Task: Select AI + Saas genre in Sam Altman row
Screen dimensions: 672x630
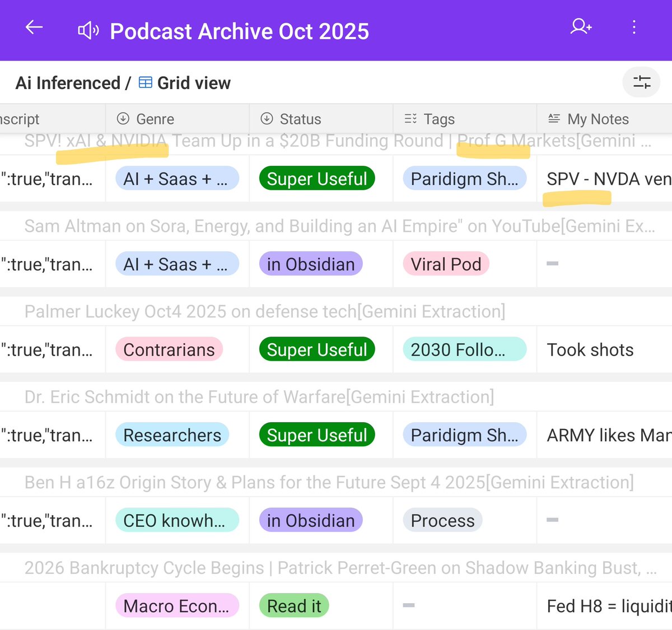Action: click(177, 264)
